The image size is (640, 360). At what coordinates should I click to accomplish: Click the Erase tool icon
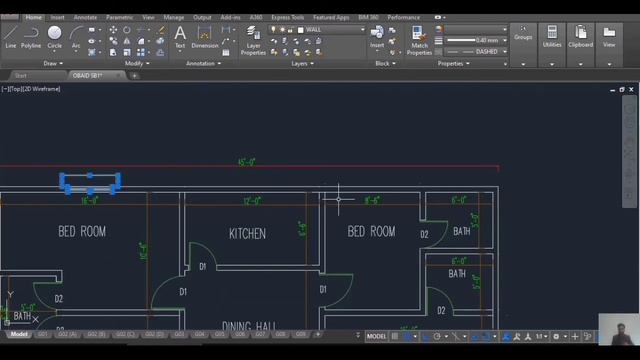point(162,30)
